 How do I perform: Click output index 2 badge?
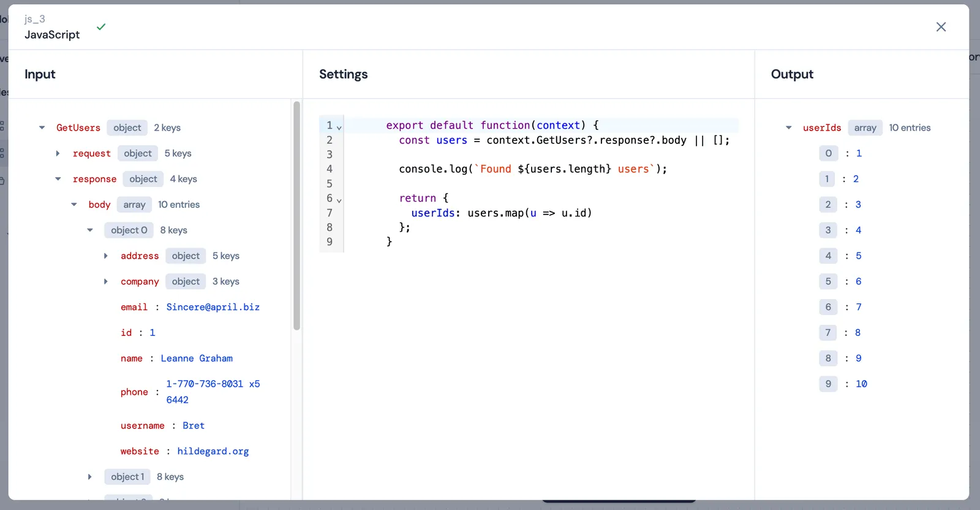click(828, 205)
